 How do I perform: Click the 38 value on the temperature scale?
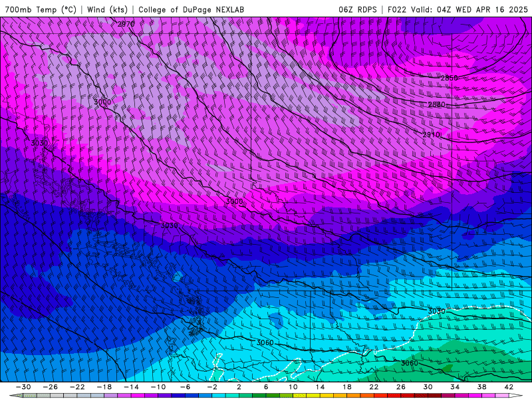click(481, 387)
